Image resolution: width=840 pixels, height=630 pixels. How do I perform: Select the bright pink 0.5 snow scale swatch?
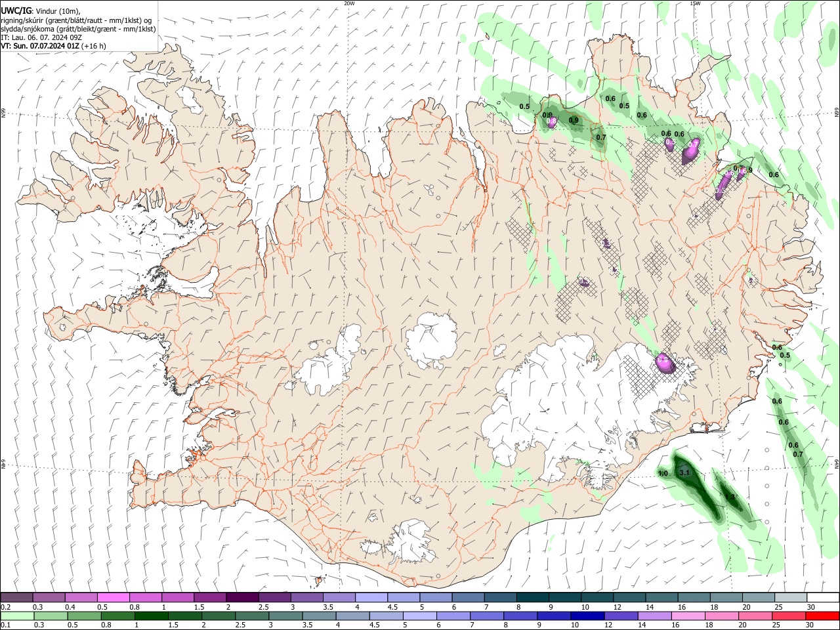click(x=113, y=597)
